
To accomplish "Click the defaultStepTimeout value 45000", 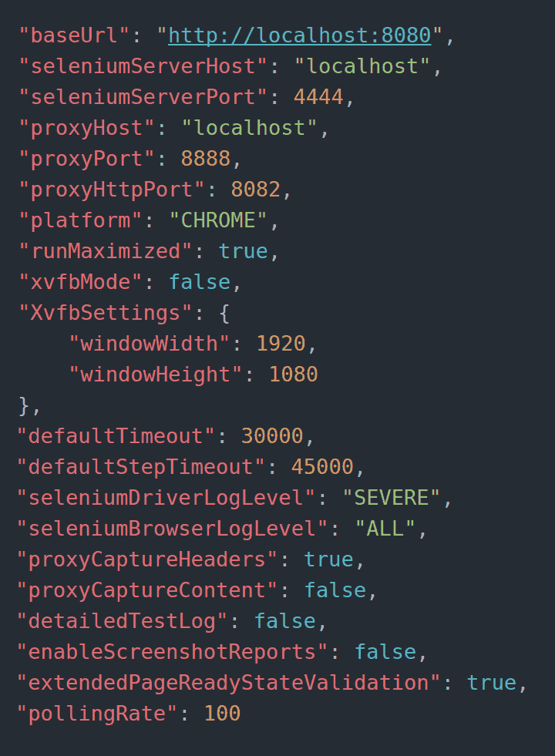I will point(322,467).
